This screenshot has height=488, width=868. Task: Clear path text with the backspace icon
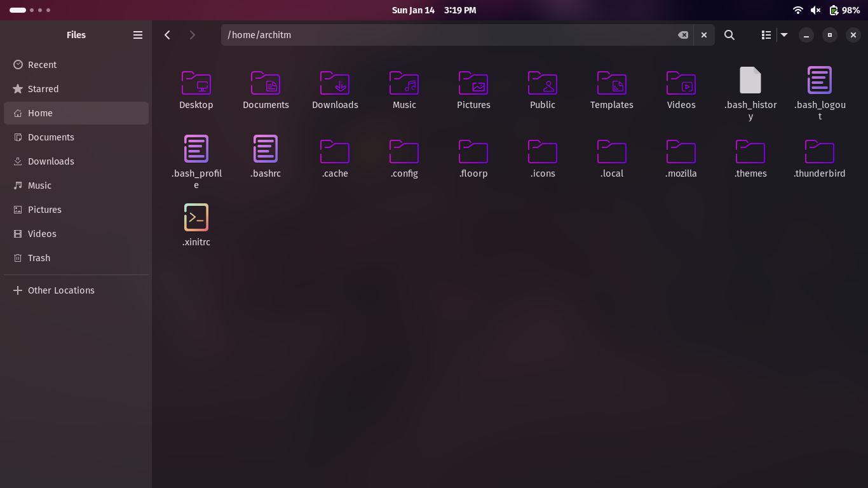pyautogui.click(x=683, y=35)
